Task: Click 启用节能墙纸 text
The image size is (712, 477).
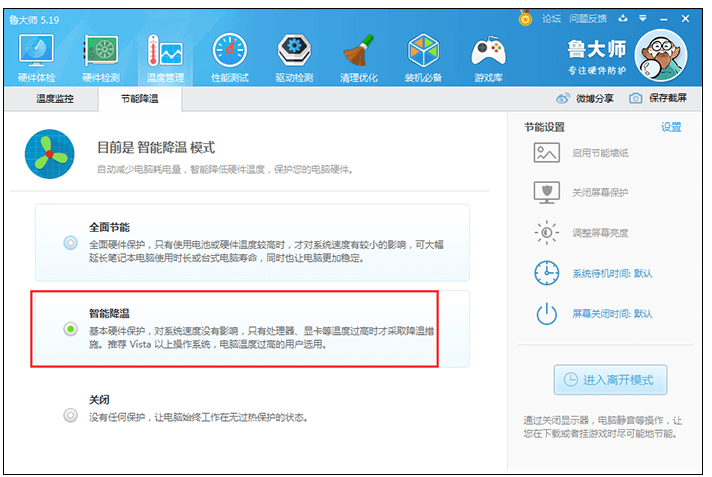Action: 600,153
